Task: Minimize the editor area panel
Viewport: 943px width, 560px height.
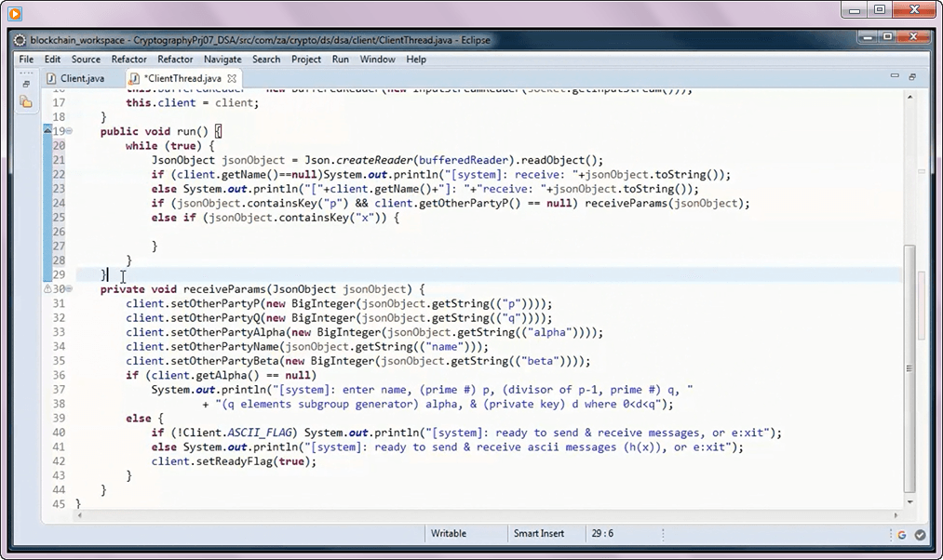Action: 895,77
